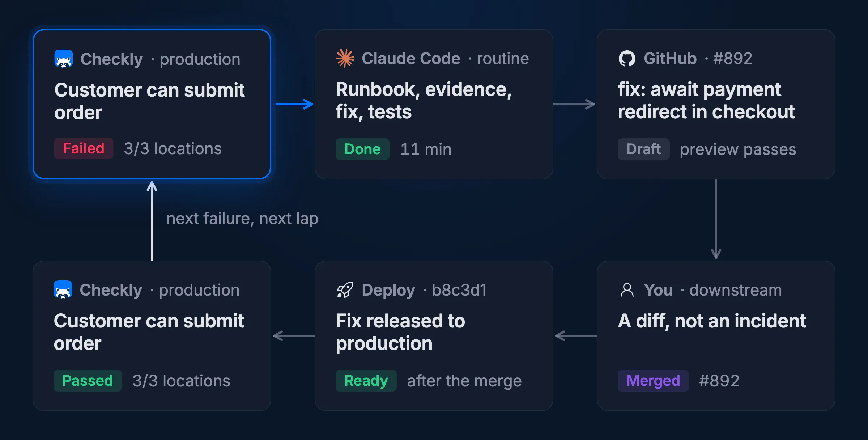Click 'production' label in the Failed card

point(200,60)
